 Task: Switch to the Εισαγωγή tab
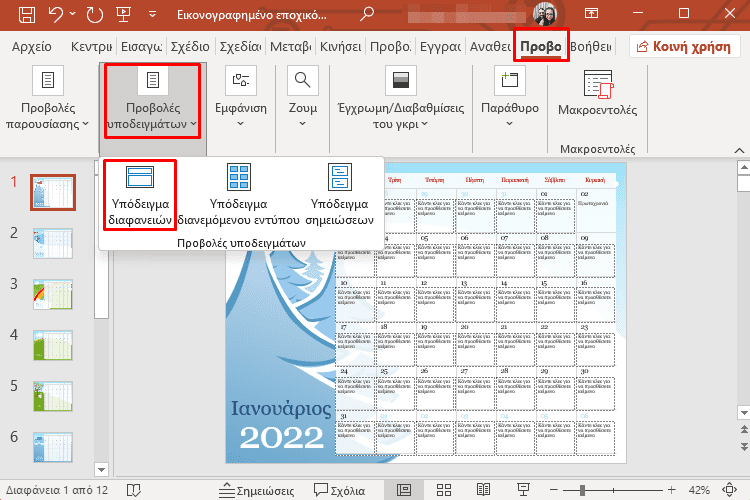(x=142, y=46)
